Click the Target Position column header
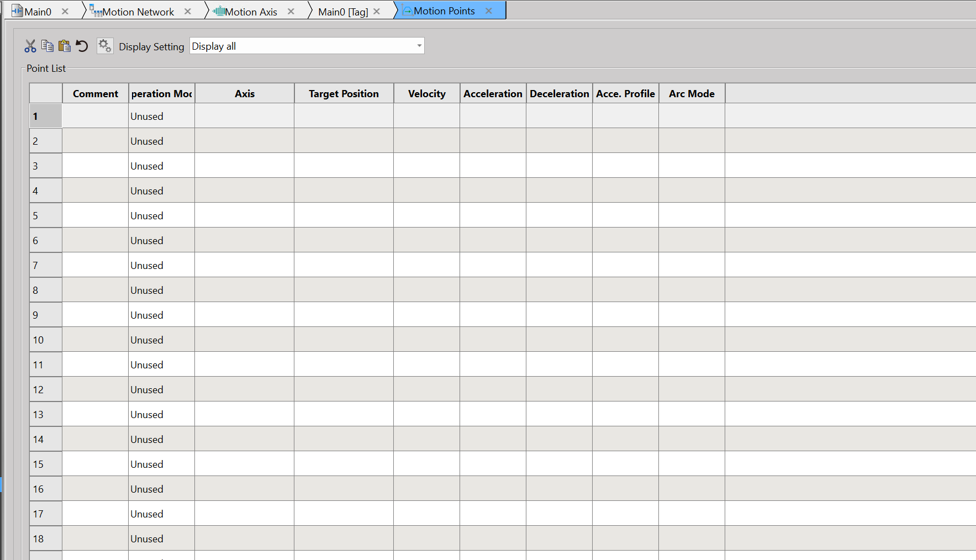The width and height of the screenshot is (976, 560). pos(344,94)
